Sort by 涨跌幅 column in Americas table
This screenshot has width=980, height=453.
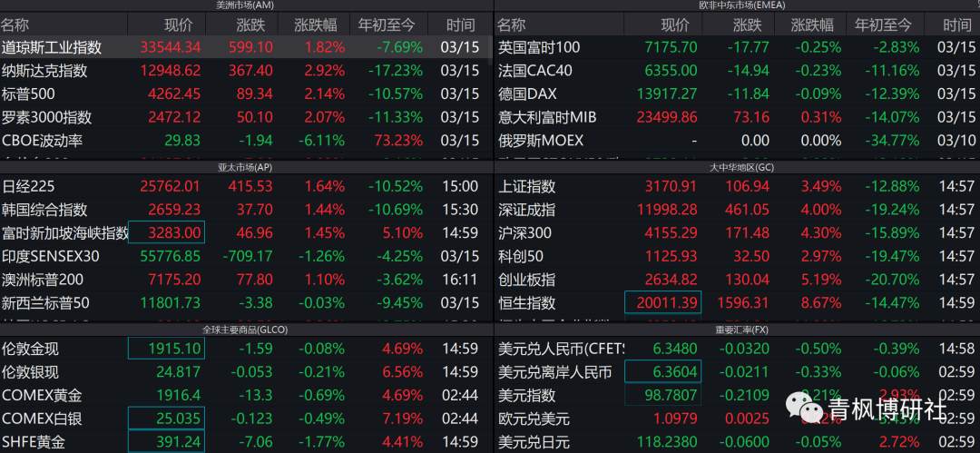pos(318,25)
